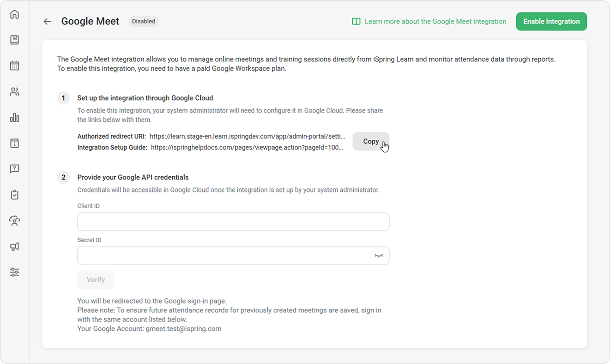
Task: Open the Integration Setup Guide URL
Action: coord(247,148)
